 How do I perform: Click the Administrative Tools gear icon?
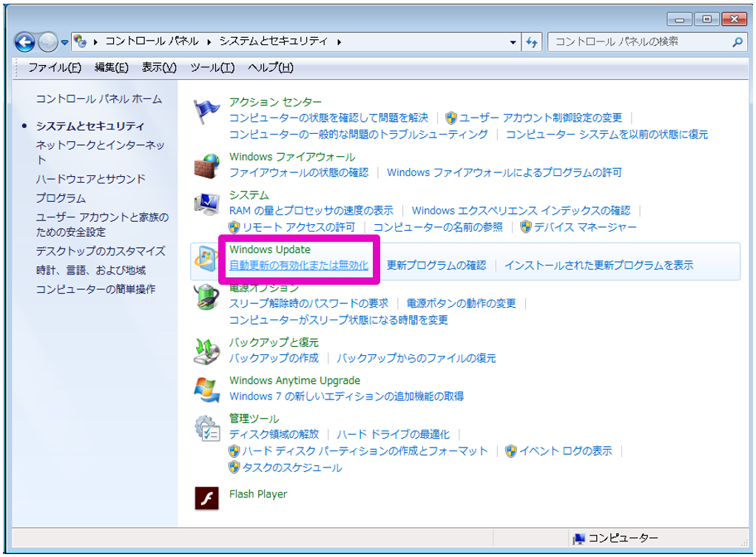(206, 428)
